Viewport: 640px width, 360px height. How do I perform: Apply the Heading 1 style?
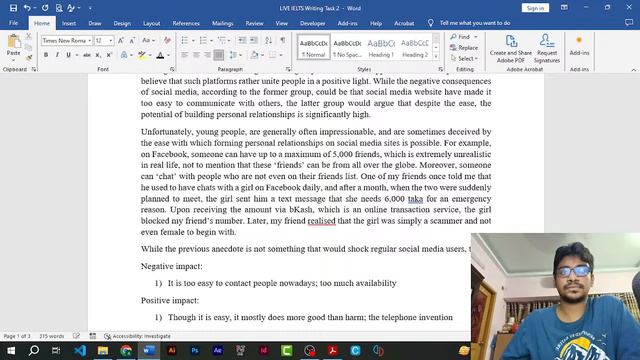click(381, 47)
